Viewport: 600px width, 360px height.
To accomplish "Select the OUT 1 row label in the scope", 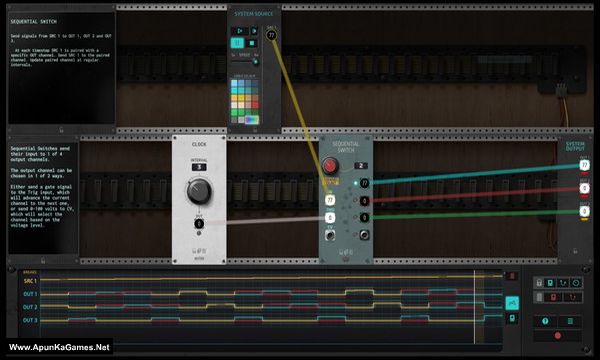I will 30,294.
